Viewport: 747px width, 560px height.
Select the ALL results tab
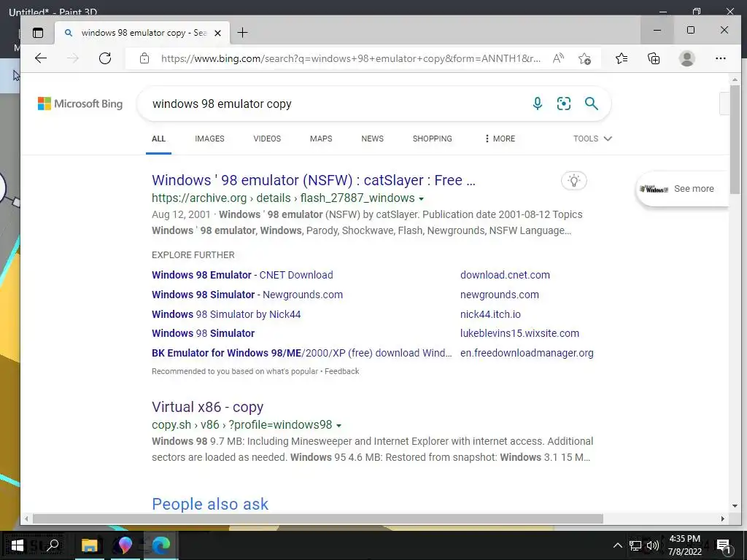[158, 139]
